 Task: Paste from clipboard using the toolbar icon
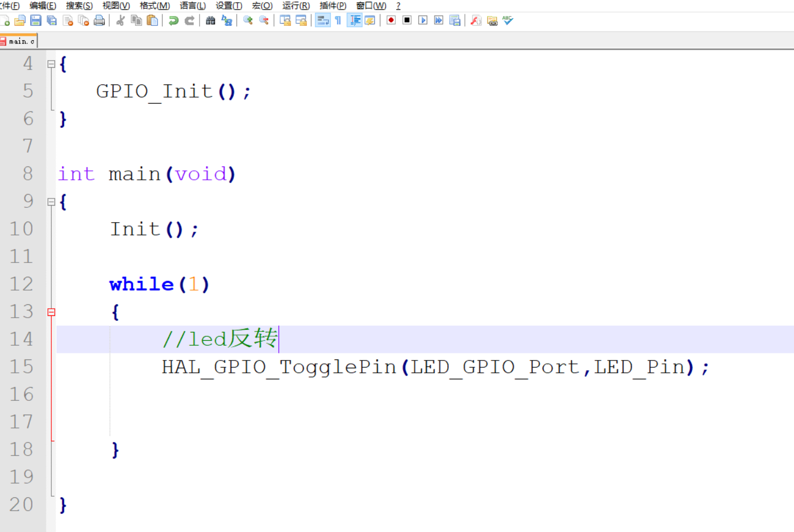click(x=153, y=20)
